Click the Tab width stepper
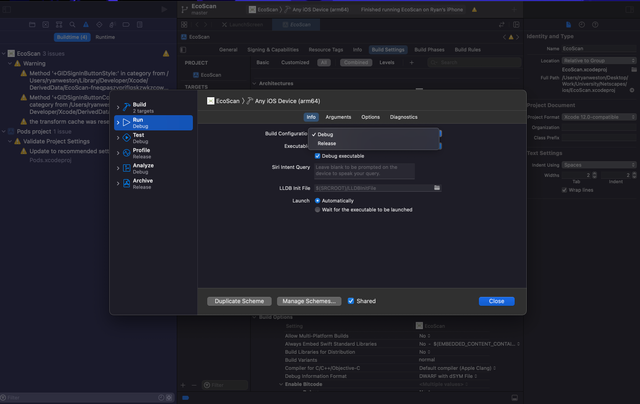 594,175
